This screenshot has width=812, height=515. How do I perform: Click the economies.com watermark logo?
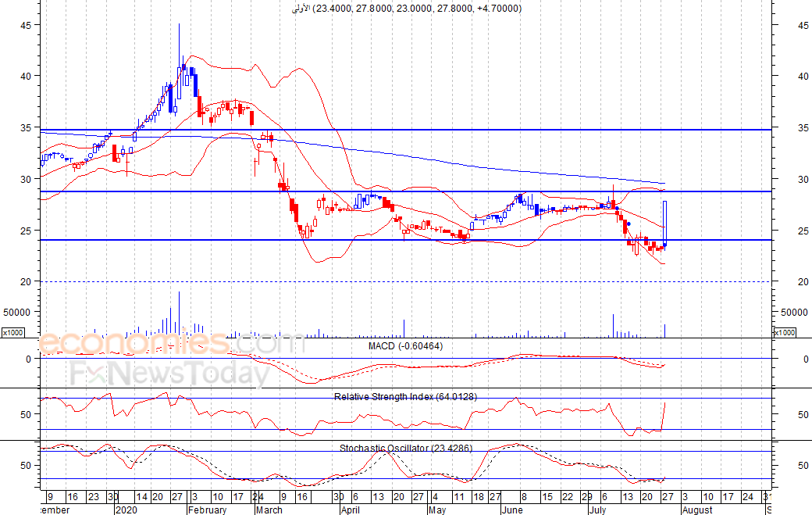172,343
